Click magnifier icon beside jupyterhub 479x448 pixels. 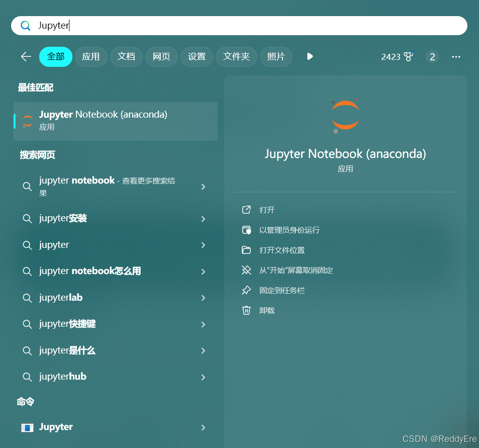[x=27, y=377]
